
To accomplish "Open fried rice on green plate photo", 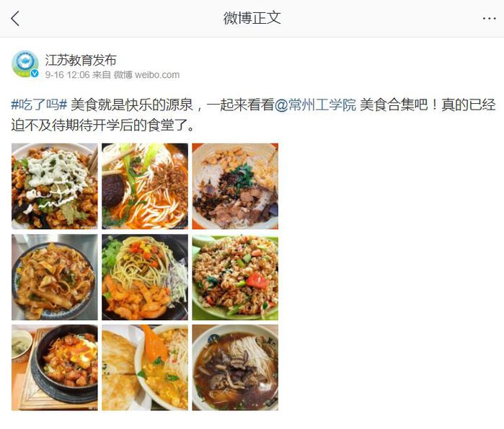I will click(235, 277).
